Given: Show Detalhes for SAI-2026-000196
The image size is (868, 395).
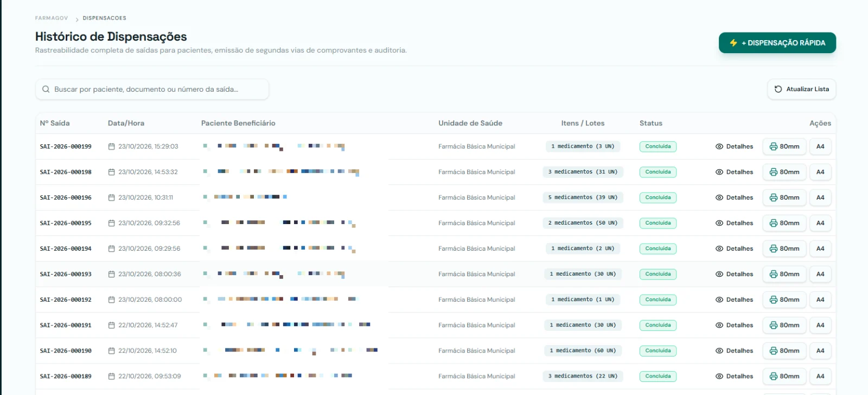Looking at the screenshot, I should 734,197.
